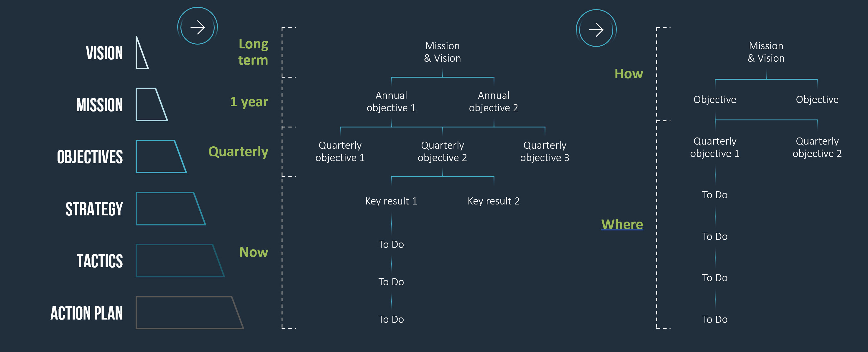Image resolution: width=868 pixels, height=352 pixels.
Task: Select the Mission trapezoid shape
Action: click(150, 104)
